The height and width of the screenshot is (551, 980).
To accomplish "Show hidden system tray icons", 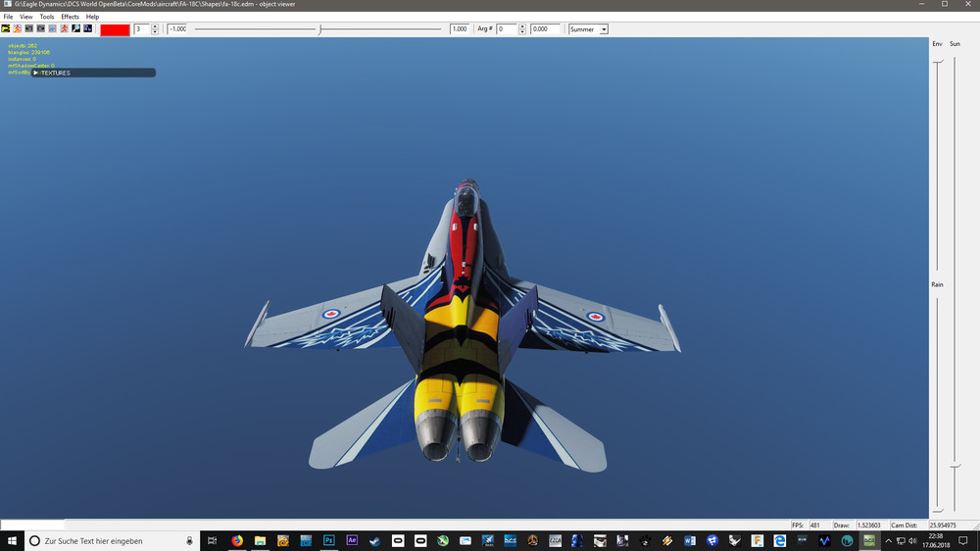I will click(889, 541).
